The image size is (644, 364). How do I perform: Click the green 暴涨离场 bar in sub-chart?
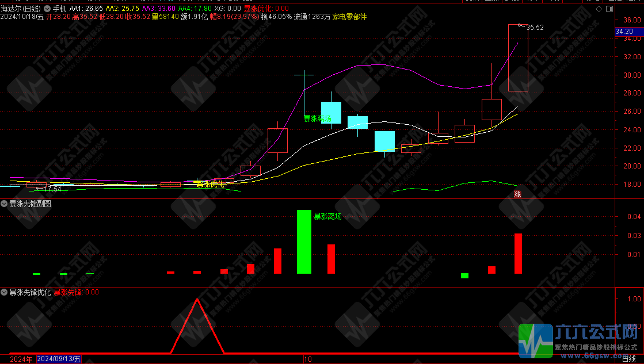click(x=304, y=242)
